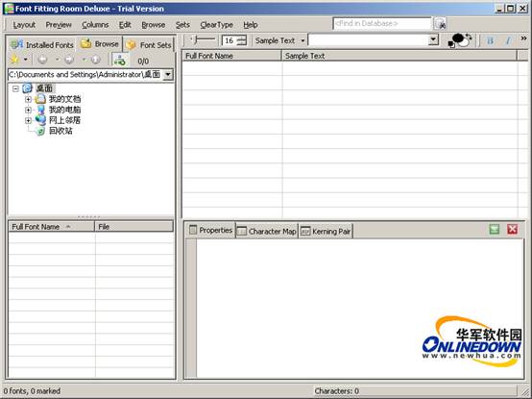532x399 pixels.
Task: Click the sample text input box
Action: (x=368, y=40)
